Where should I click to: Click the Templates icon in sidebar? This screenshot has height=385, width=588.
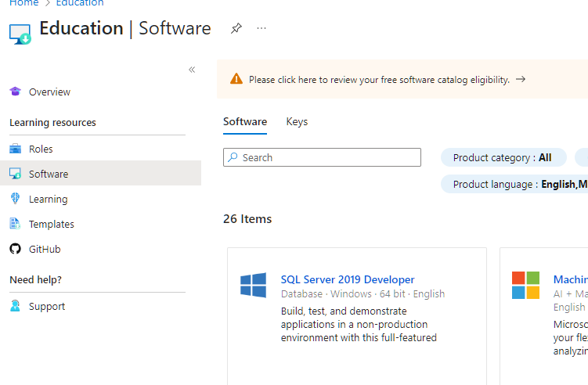(x=15, y=224)
